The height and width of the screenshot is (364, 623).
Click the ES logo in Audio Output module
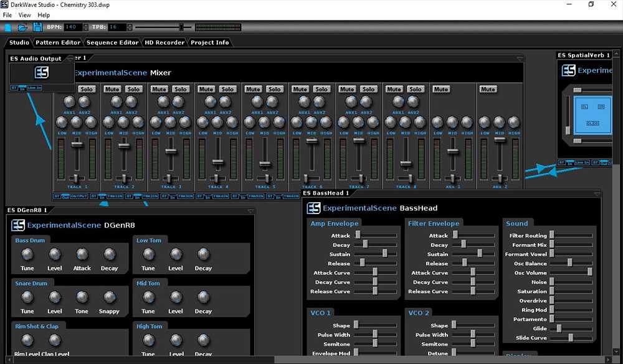pos(41,73)
